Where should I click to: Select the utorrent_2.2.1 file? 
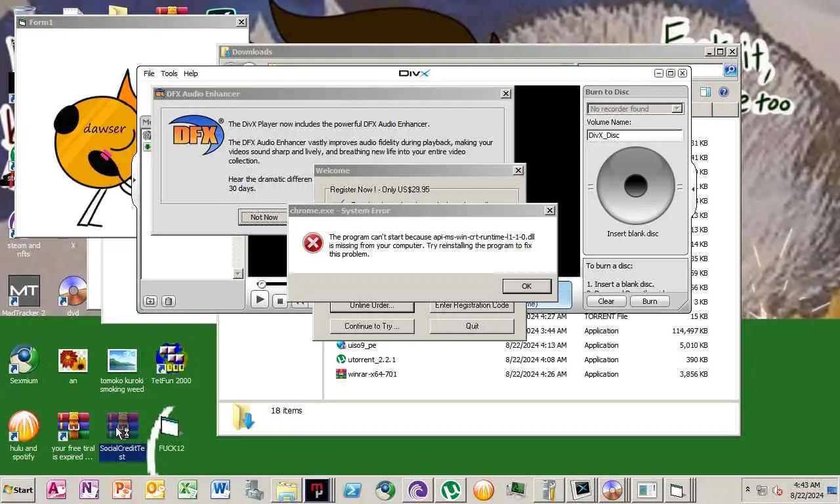tap(371, 360)
